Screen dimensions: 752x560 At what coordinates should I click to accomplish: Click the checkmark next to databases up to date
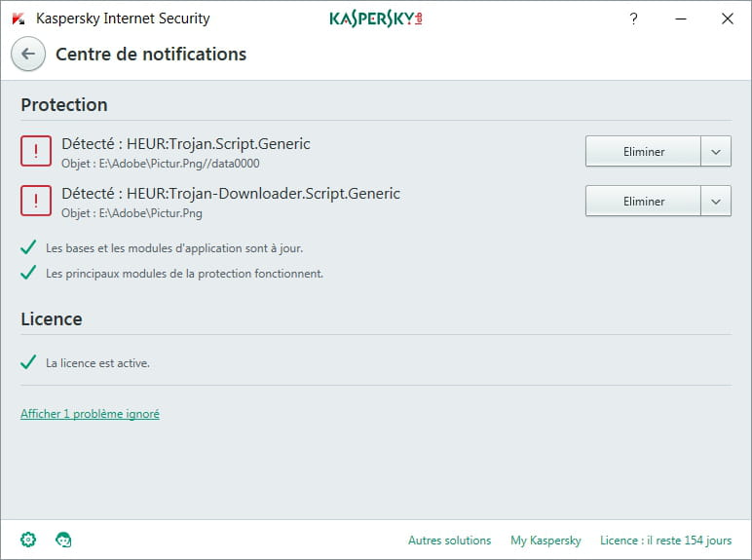click(28, 247)
